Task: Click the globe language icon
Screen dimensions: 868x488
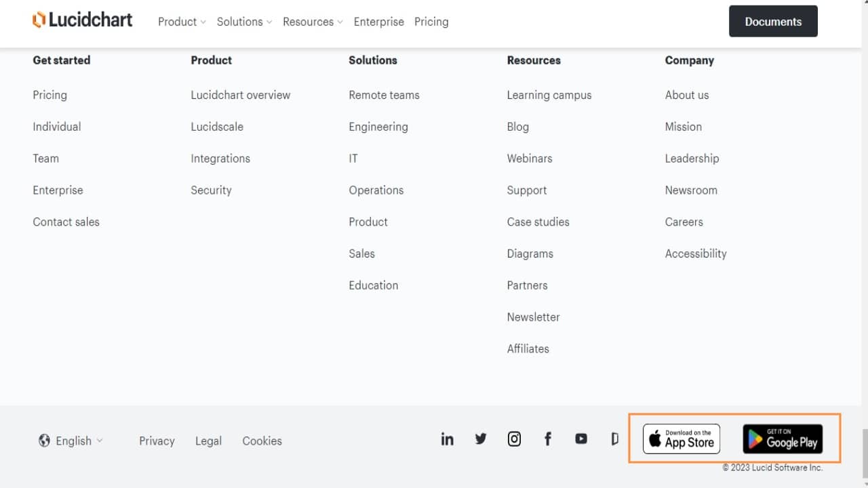Action: (x=44, y=441)
